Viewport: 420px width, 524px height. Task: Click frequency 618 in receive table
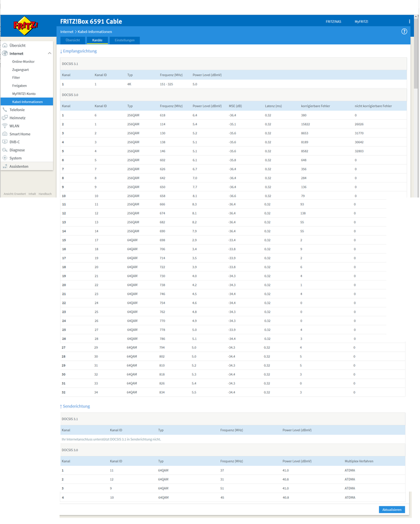[163, 115]
